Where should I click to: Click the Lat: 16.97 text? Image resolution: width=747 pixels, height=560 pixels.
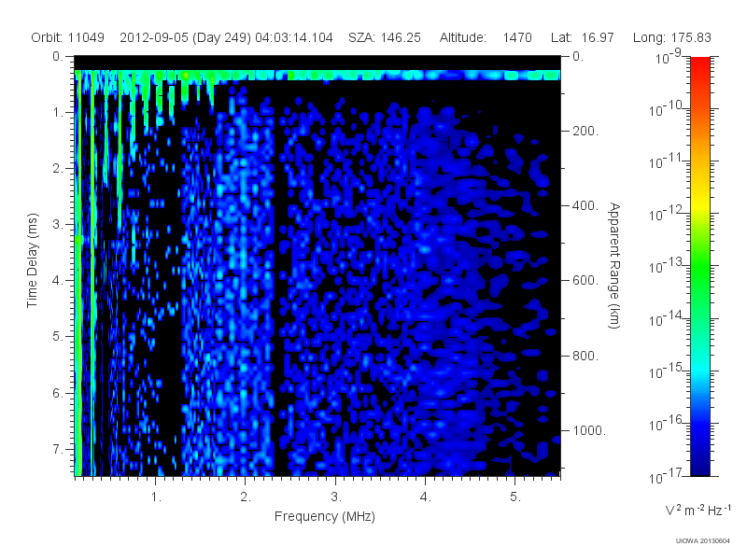click(582, 37)
